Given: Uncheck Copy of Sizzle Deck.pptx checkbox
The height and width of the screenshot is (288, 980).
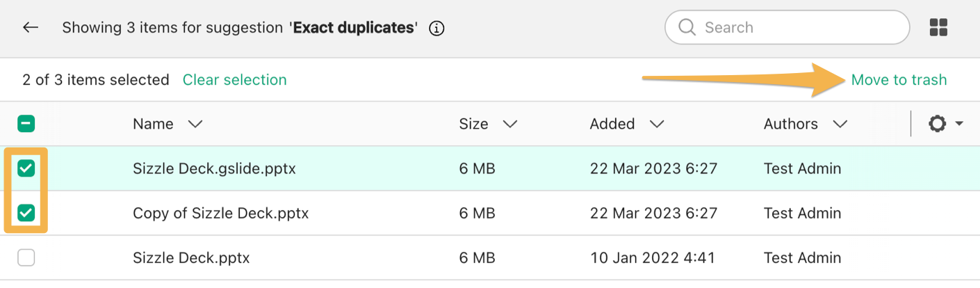Looking at the screenshot, I should (26, 213).
